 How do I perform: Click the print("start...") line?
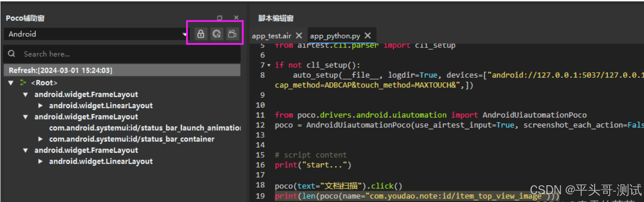pos(313,165)
